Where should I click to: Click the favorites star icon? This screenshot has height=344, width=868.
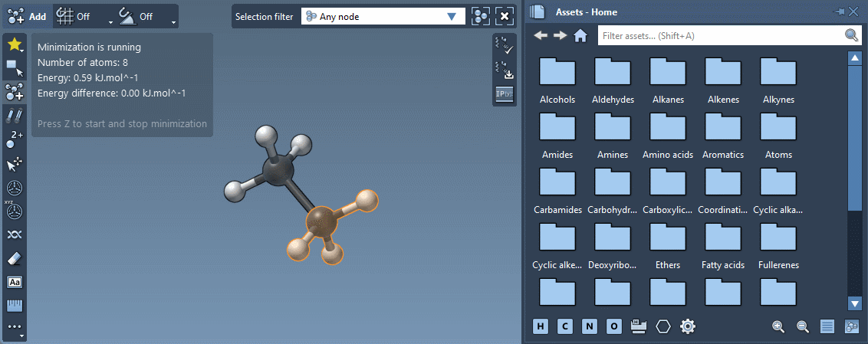[15, 45]
